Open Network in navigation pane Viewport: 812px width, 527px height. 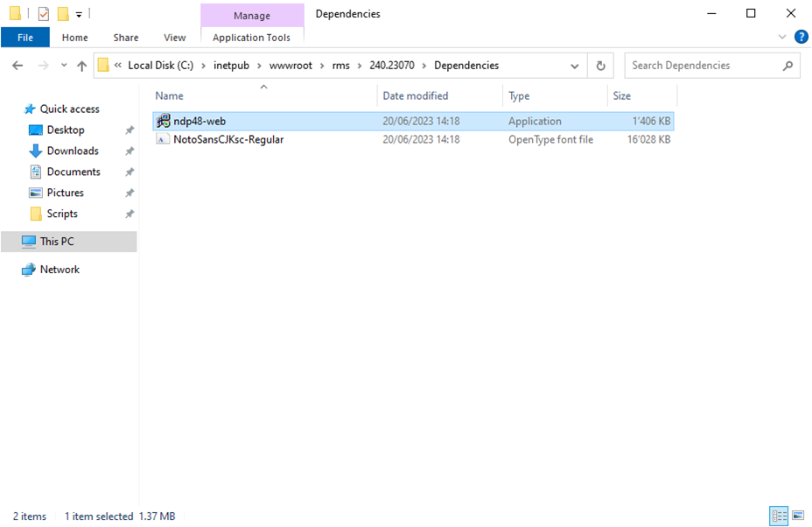[x=59, y=270]
